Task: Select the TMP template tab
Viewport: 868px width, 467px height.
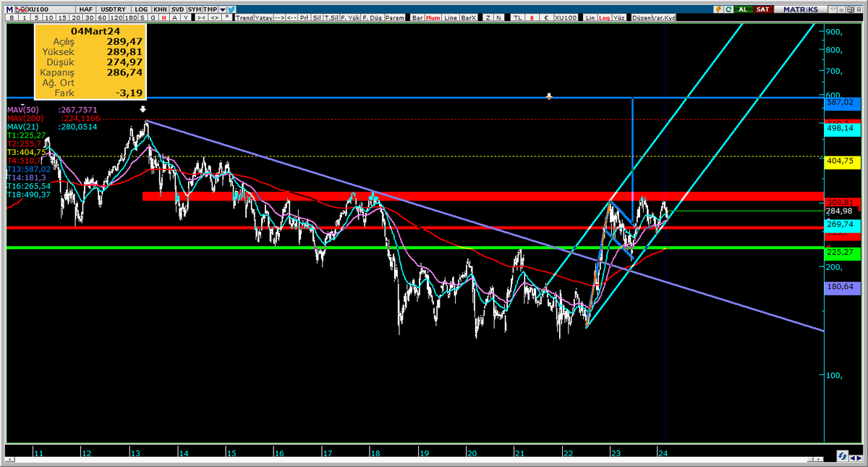Action: (x=210, y=9)
